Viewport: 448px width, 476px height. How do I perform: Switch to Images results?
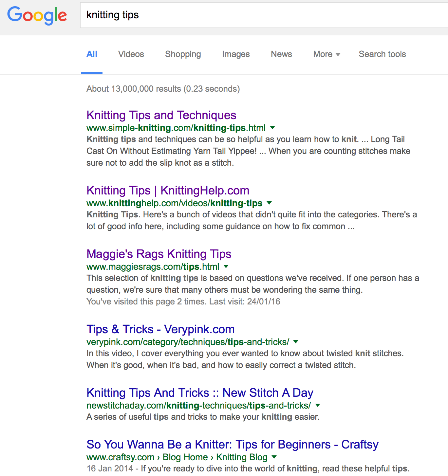[236, 54]
